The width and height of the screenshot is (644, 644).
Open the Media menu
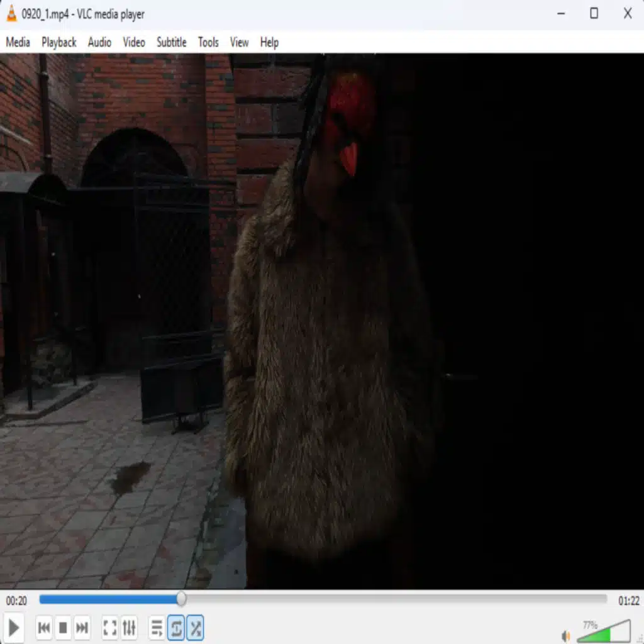18,42
